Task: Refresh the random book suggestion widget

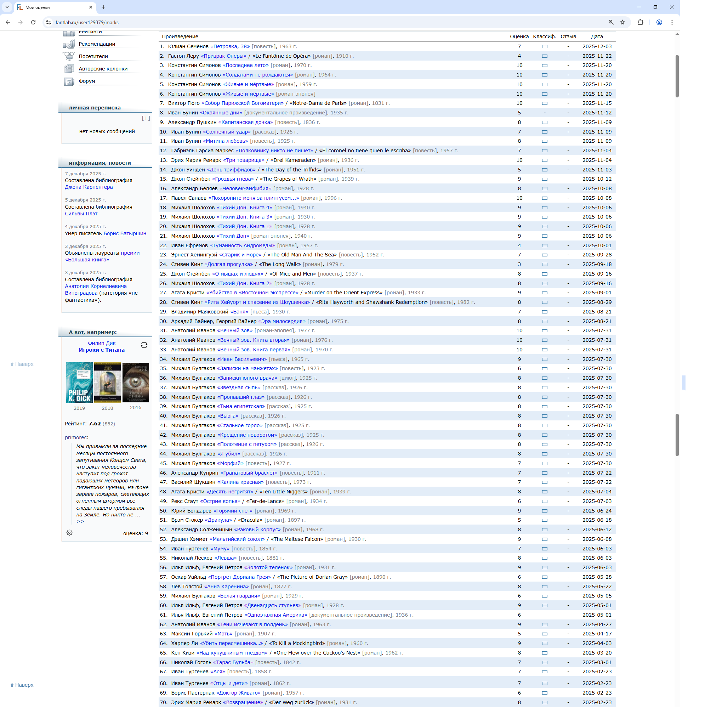Action: (x=144, y=345)
